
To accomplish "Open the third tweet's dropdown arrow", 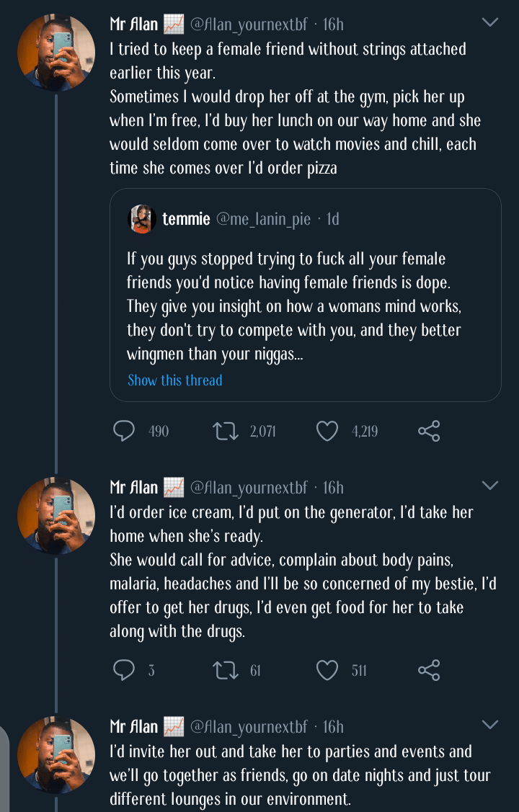I will (x=489, y=725).
